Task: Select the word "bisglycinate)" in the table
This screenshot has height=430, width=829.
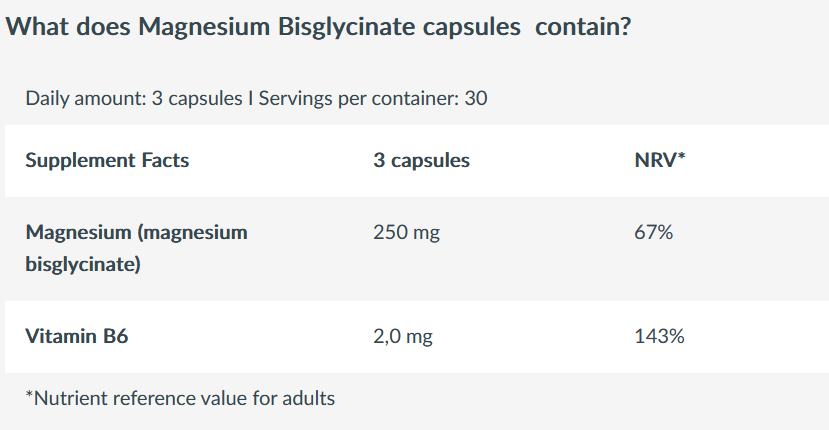Action: (x=83, y=265)
